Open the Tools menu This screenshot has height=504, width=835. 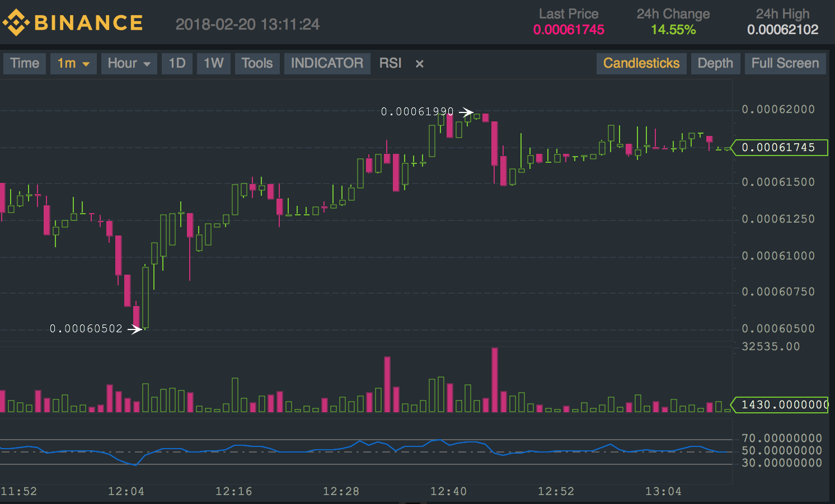click(x=257, y=63)
